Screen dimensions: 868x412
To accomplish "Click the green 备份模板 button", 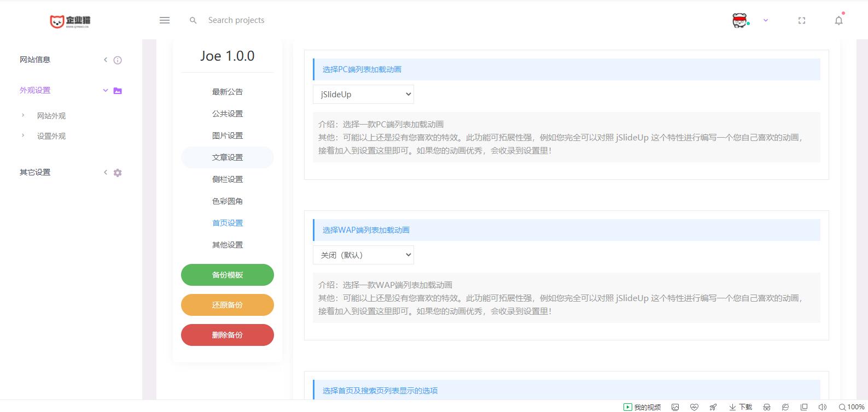I will (x=228, y=275).
